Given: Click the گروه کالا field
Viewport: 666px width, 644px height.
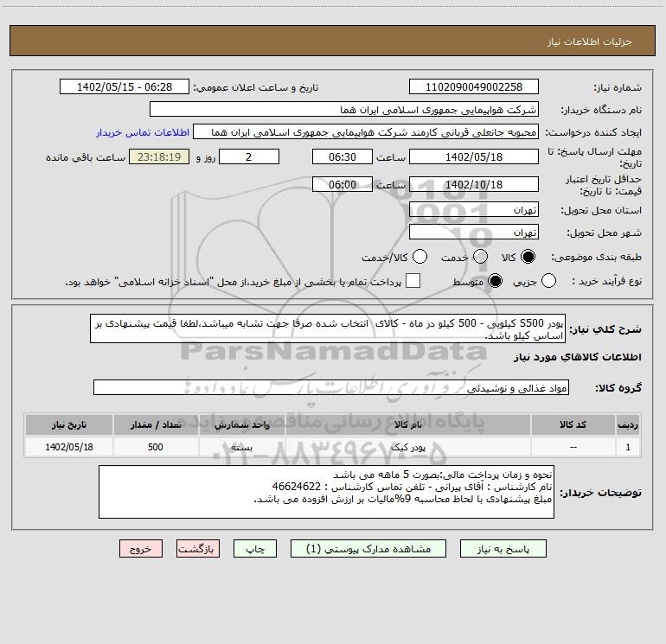Looking at the screenshot, I should pyautogui.click(x=331, y=387).
